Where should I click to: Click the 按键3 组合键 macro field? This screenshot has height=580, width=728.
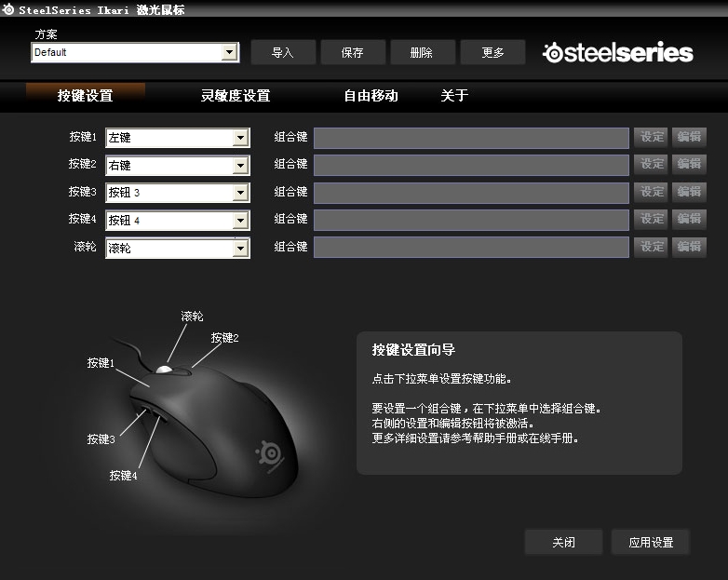471,193
